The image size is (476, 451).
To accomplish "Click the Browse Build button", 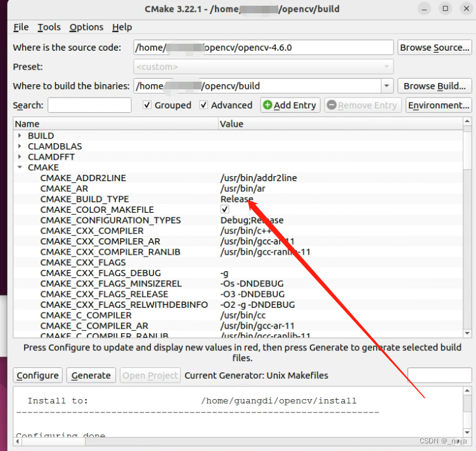I will (x=434, y=86).
